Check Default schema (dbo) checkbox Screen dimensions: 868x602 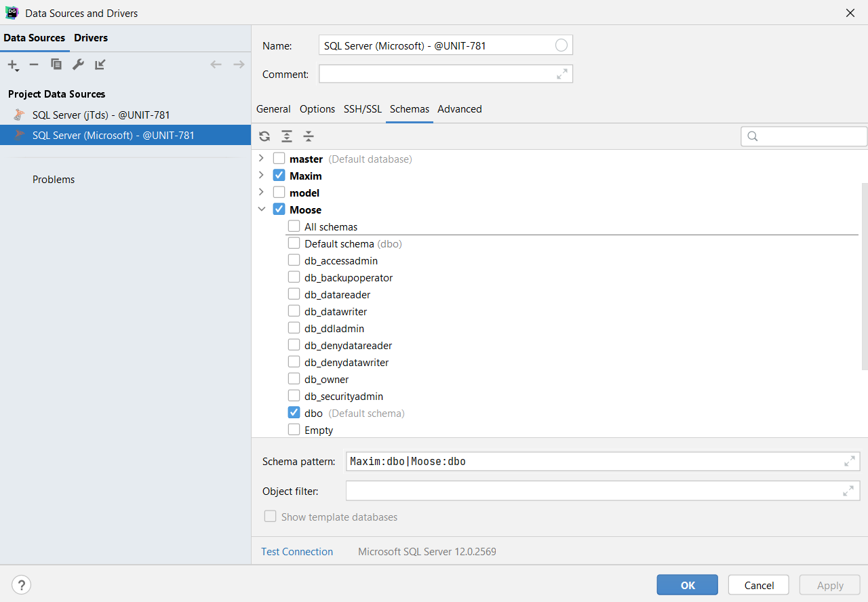[x=294, y=243]
